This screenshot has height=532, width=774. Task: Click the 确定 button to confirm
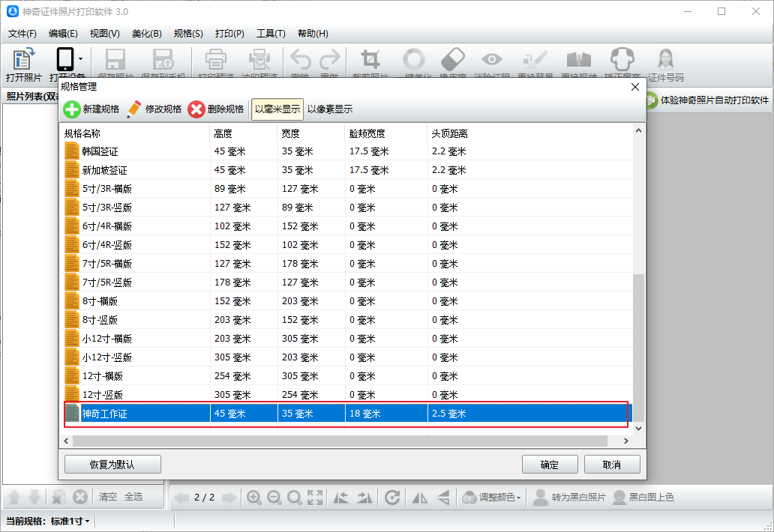550,465
